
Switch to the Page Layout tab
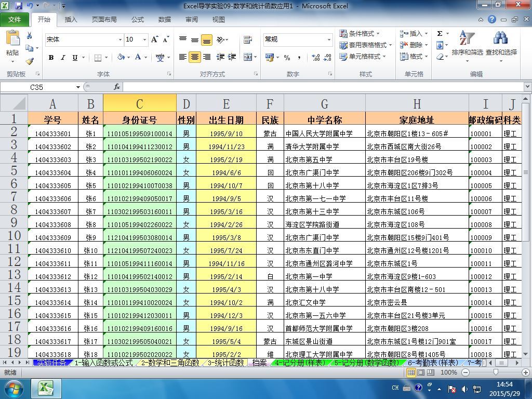coord(104,20)
